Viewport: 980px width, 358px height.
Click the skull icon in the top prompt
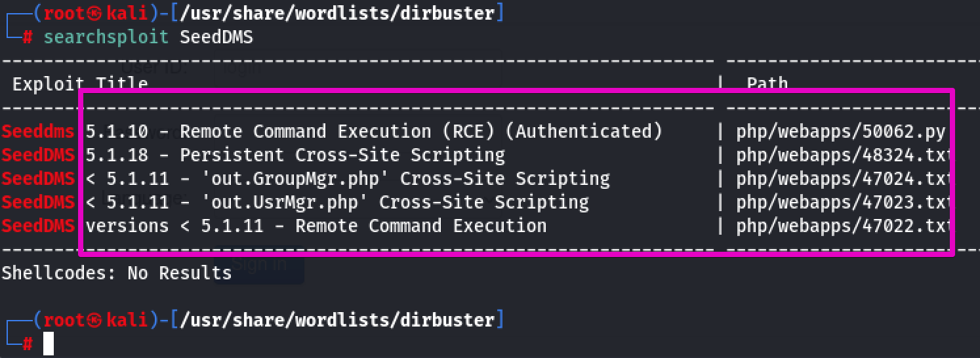pos(96,14)
